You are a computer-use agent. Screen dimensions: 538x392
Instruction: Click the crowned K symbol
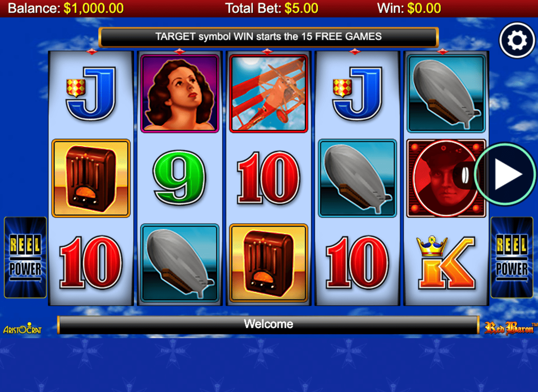(446, 262)
